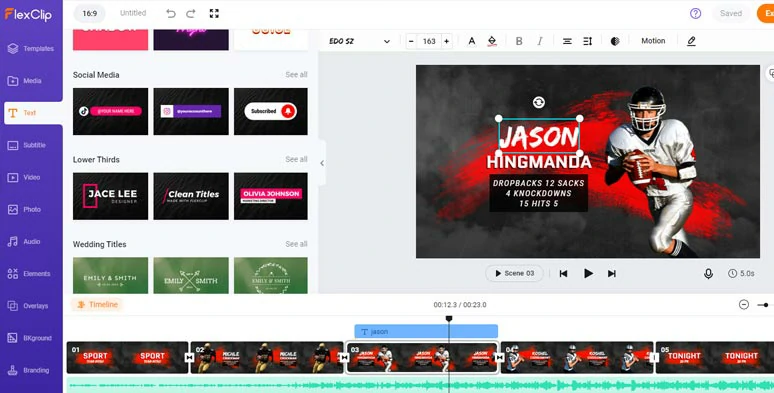Click the font size field showing 163
The image size is (774, 393).
tap(429, 41)
